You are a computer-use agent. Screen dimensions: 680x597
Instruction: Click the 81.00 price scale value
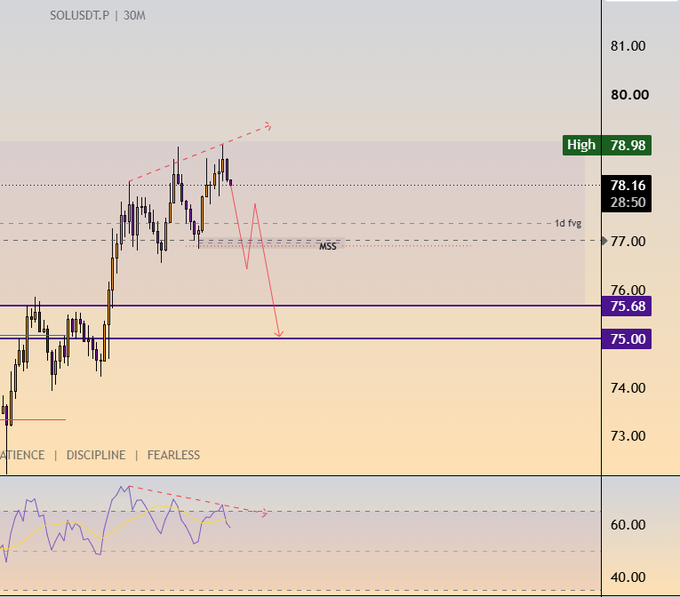tap(628, 46)
